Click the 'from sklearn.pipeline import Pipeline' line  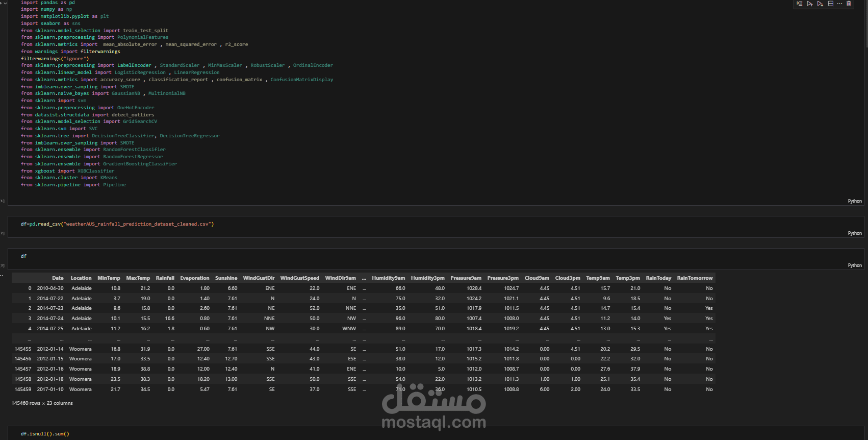pos(73,185)
